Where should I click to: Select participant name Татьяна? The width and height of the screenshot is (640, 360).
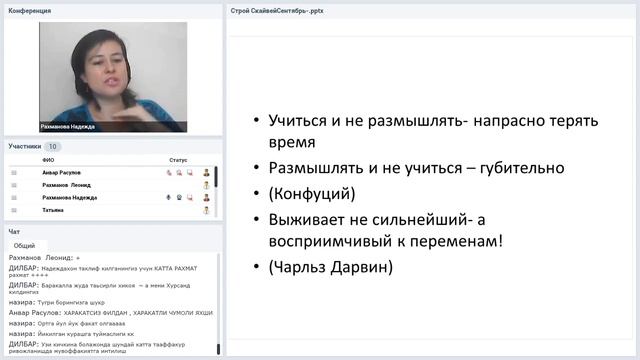tap(53, 210)
